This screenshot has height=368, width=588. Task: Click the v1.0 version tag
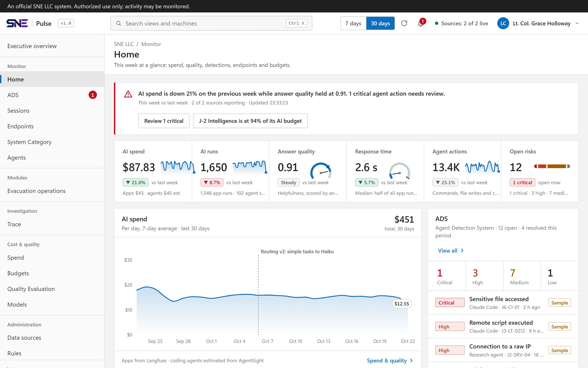pos(66,23)
